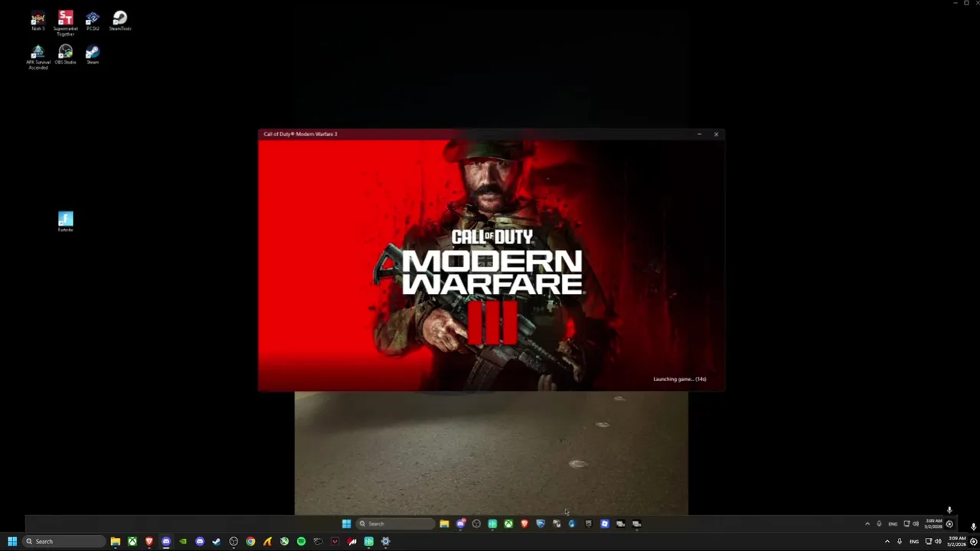Click the Search box on the smaller inner taskbar
Image resolution: width=980 pixels, height=551 pixels.
click(x=395, y=523)
